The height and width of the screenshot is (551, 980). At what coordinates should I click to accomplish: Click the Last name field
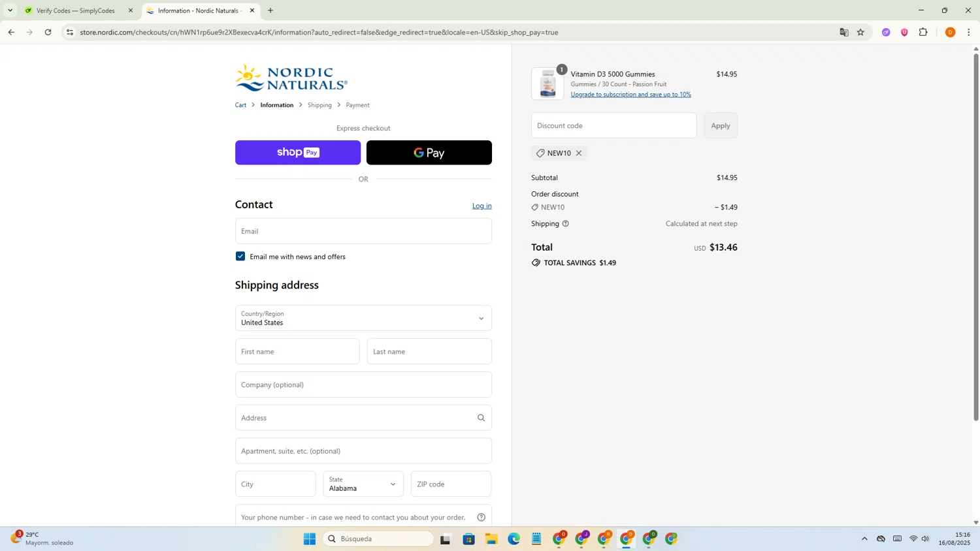click(429, 351)
